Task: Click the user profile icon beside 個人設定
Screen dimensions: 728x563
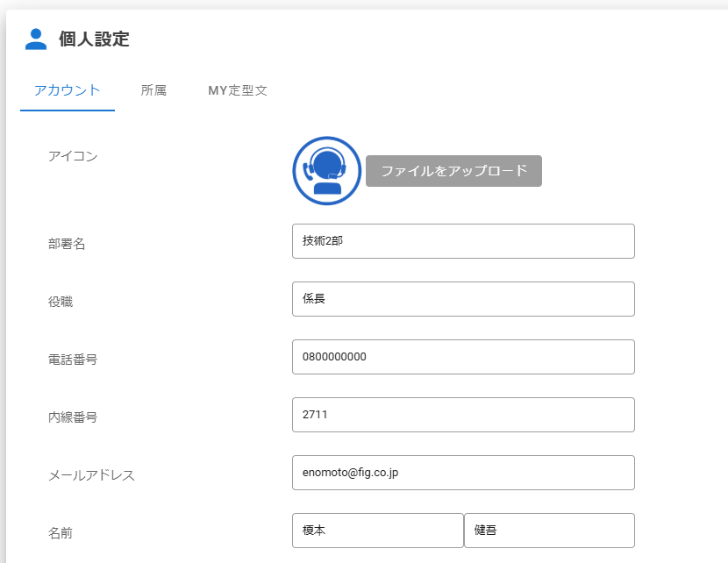Action: [x=36, y=39]
